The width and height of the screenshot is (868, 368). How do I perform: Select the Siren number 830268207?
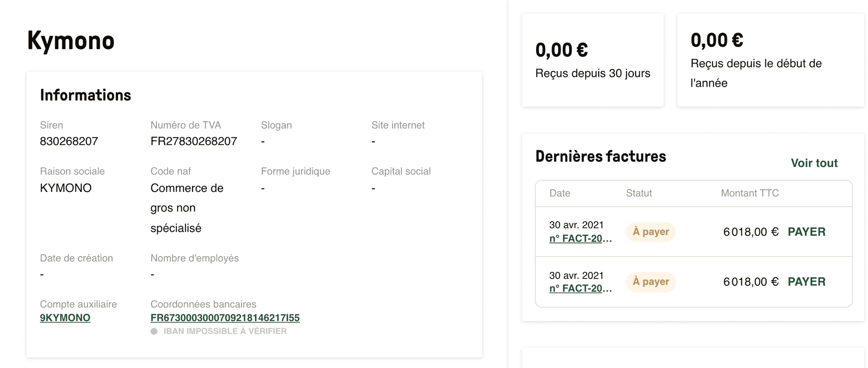point(69,141)
